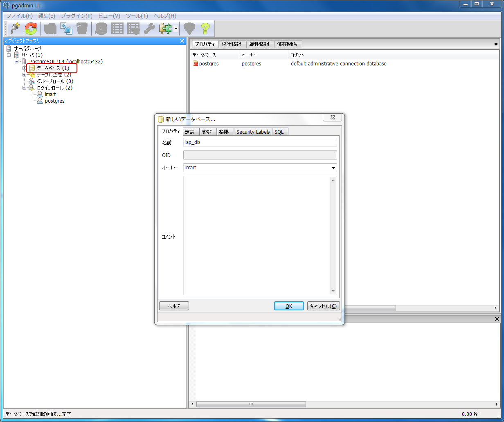Image resolution: width=504 pixels, height=422 pixels.
Task: Click the view data grid toolbar icon
Action: [117, 29]
